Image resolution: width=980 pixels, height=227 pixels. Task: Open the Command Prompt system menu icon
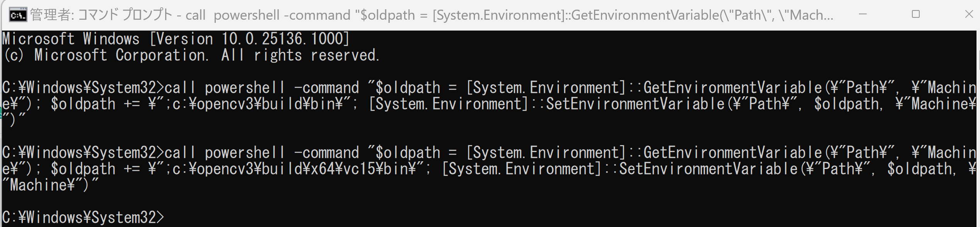point(18,15)
